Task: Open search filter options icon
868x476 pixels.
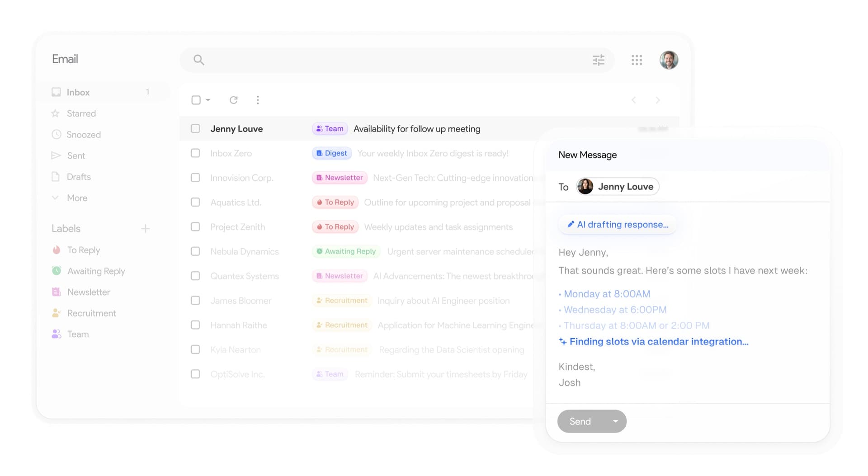Action: coord(599,60)
